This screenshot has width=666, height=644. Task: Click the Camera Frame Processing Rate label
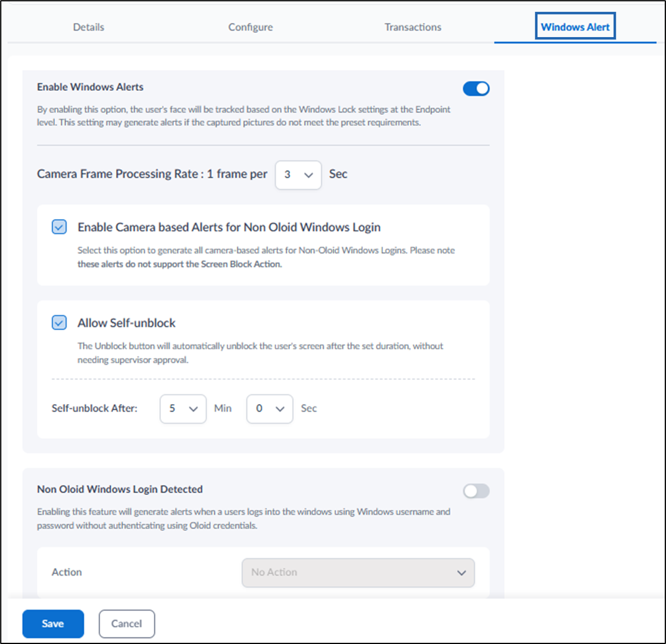(152, 174)
